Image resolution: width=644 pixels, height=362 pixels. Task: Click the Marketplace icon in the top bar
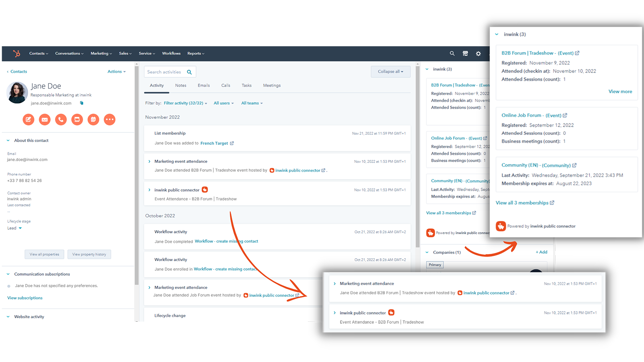tap(465, 53)
